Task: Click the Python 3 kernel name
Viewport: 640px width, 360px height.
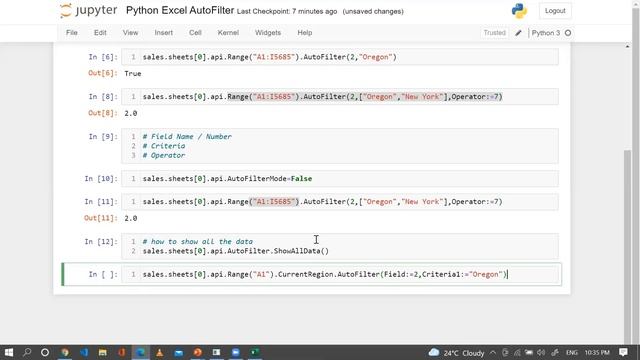Action: tap(546, 33)
